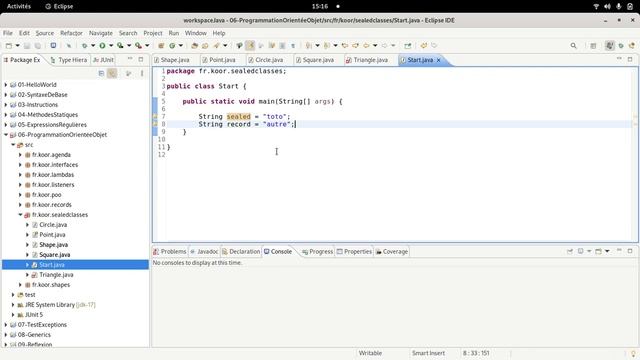Open the Coverage tab in bottom panel
Screen dimensions: 640x360
[392, 251]
